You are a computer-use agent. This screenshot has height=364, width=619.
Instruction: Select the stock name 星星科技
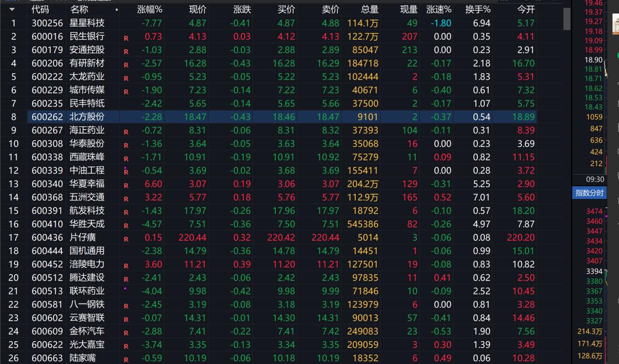[87, 23]
